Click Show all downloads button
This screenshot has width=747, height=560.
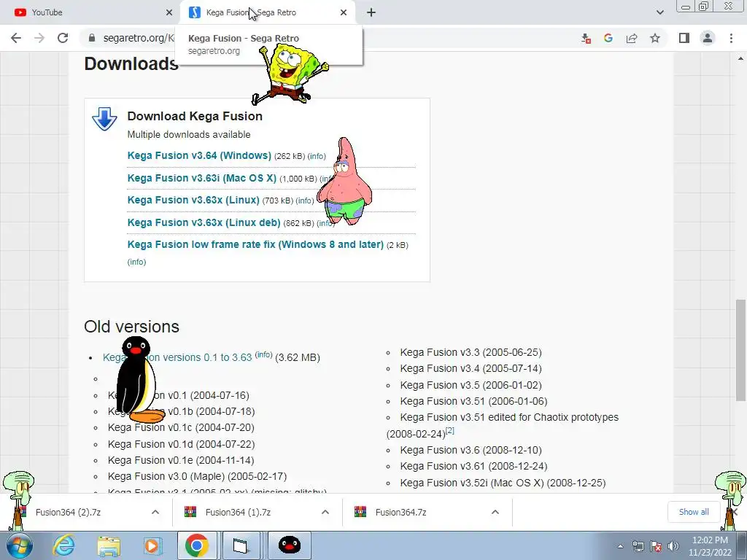694,512
